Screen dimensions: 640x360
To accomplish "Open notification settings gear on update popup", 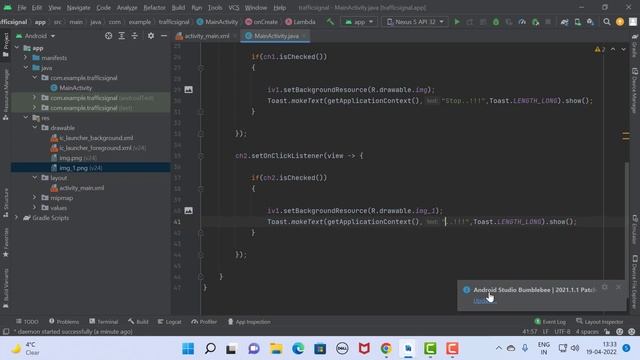I will tap(605, 287).
